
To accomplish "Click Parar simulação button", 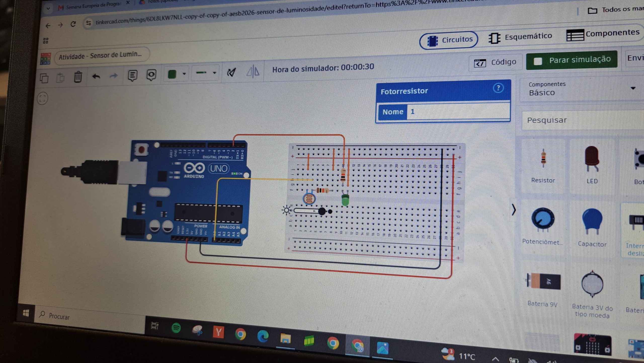I will [x=572, y=60].
